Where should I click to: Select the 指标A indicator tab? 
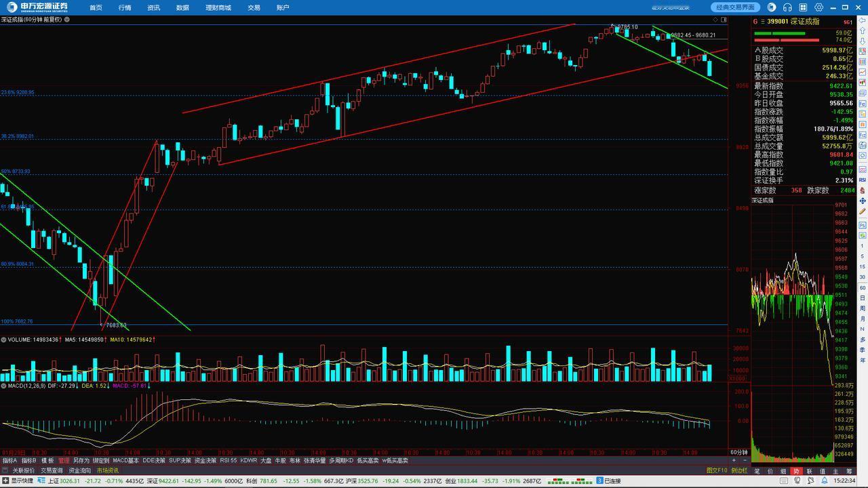10,461
